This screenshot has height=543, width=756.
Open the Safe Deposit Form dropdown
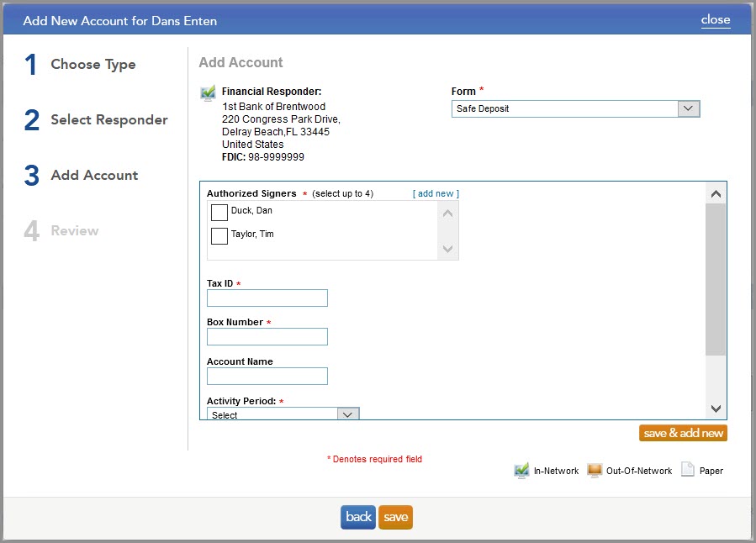pyautogui.click(x=688, y=108)
